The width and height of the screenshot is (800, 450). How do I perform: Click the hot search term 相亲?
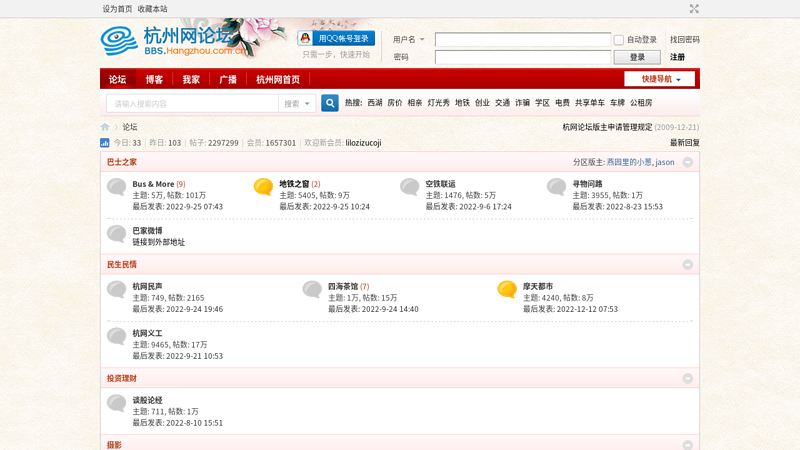tap(415, 103)
